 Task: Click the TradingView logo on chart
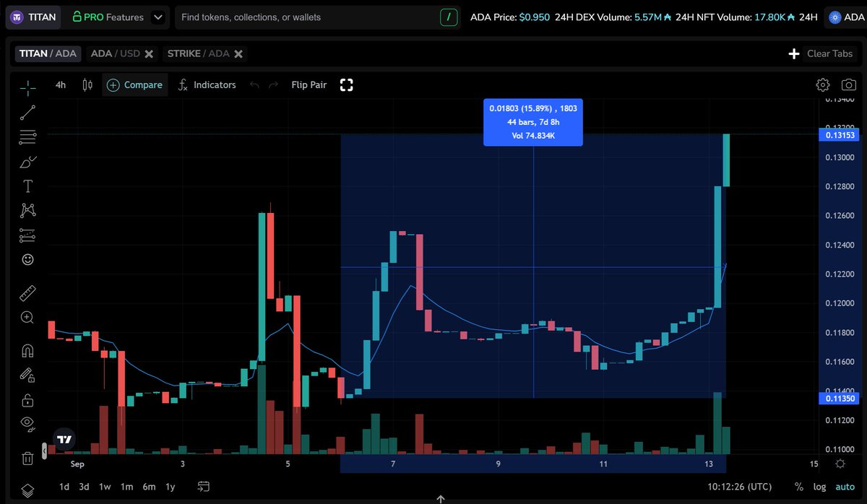65,439
